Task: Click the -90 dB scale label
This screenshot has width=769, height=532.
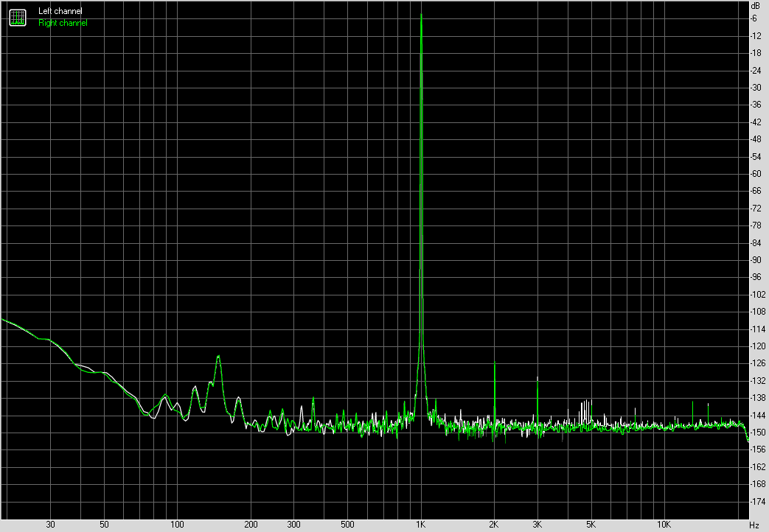Action: coord(756,260)
